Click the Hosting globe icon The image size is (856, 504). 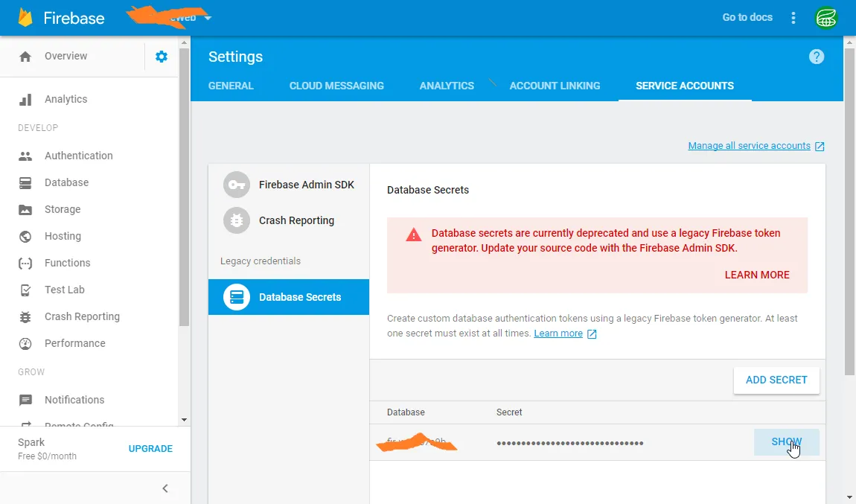click(25, 237)
